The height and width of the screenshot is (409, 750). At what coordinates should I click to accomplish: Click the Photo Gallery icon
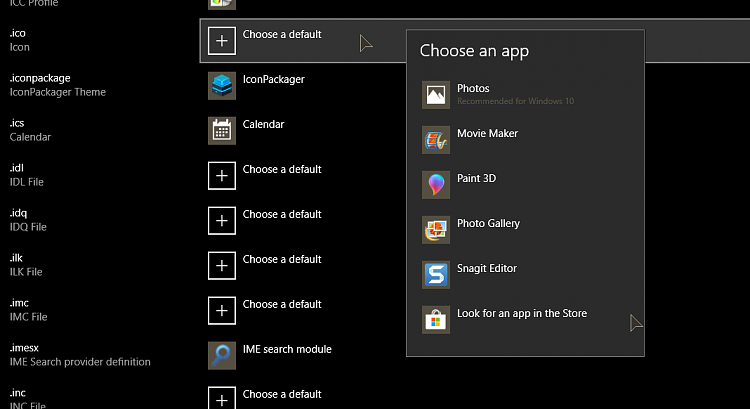436,230
